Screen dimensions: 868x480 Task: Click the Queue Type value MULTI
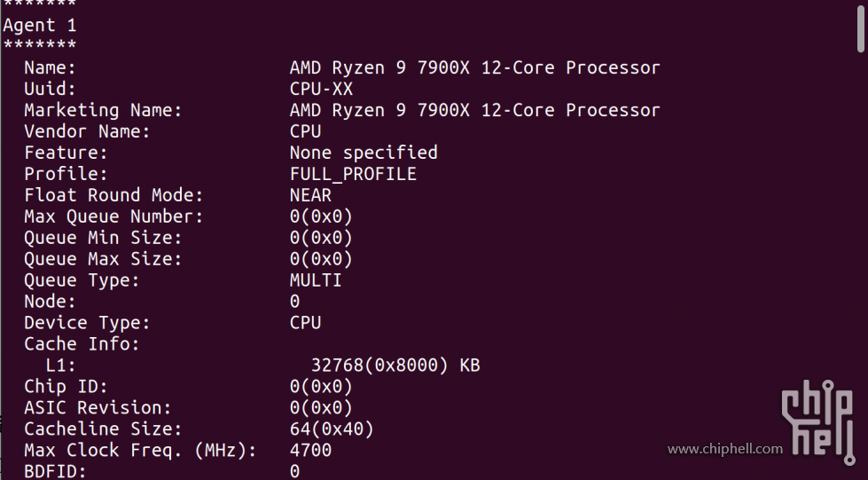click(316, 280)
